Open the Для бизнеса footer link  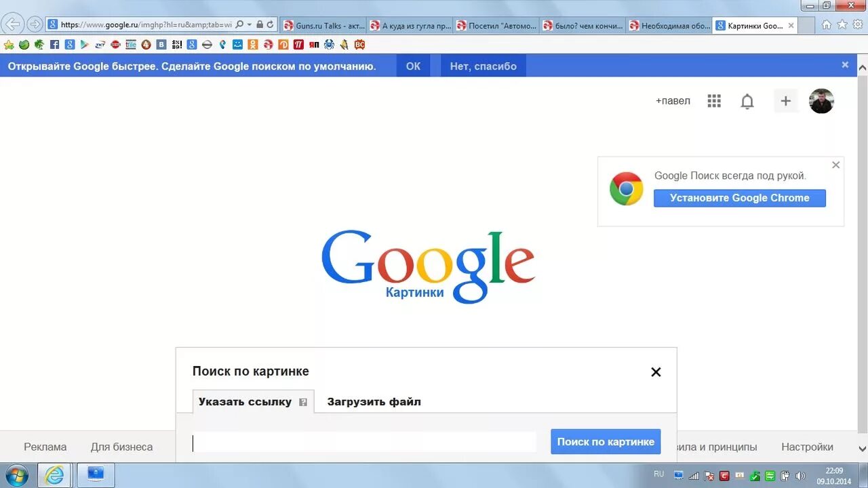[x=122, y=447]
